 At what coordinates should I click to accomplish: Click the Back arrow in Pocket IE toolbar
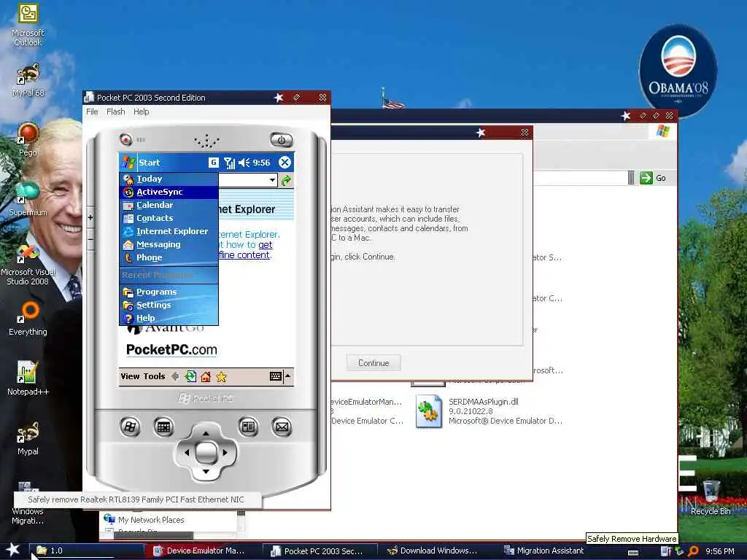click(x=175, y=377)
